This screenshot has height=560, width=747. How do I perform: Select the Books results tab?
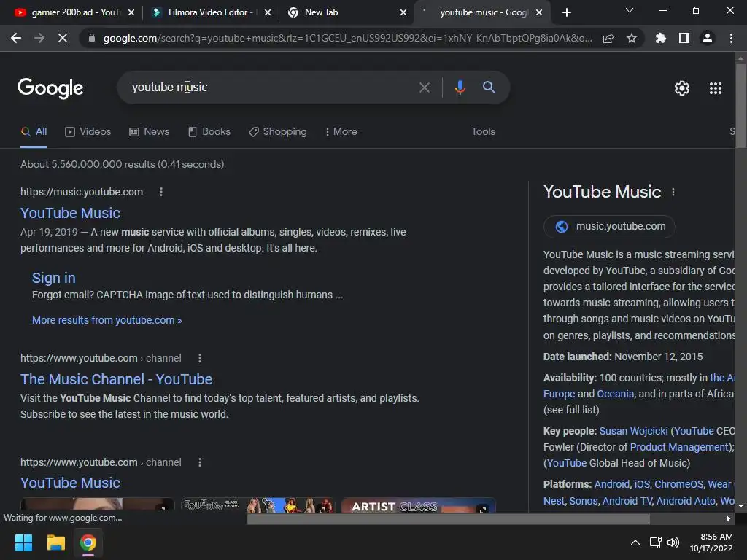click(x=209, y=131)
